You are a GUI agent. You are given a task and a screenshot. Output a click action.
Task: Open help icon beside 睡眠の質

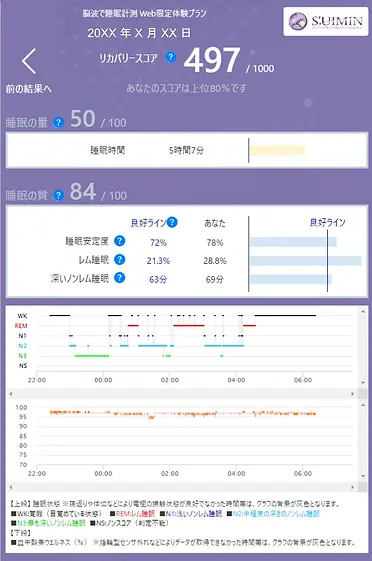pyautogui.click(x=58, y=195)
